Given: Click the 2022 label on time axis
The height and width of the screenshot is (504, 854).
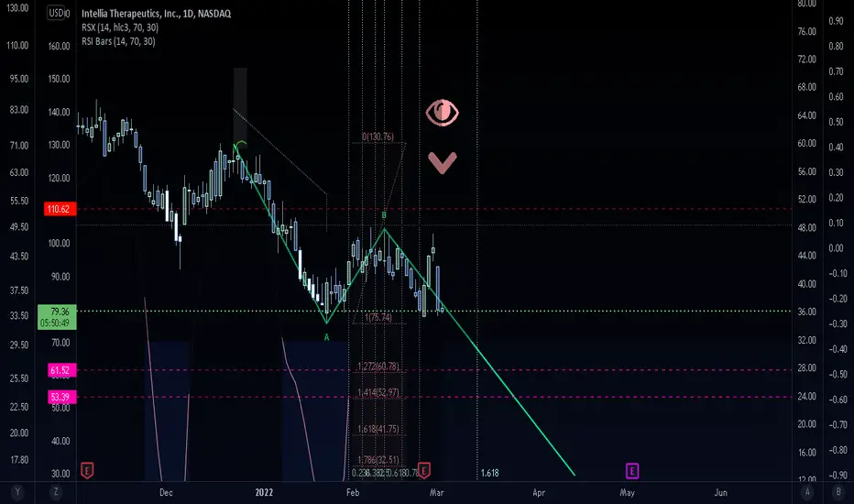Looking at the screenshot, I should click(264, 493).
